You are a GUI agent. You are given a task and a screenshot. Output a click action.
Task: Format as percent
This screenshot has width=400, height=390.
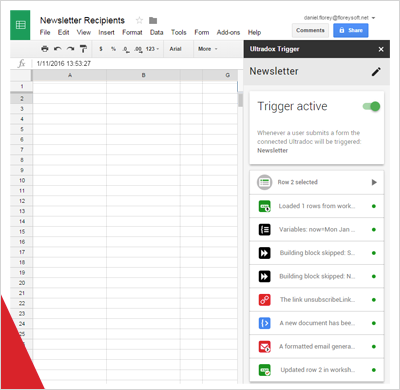coord(113,49)
